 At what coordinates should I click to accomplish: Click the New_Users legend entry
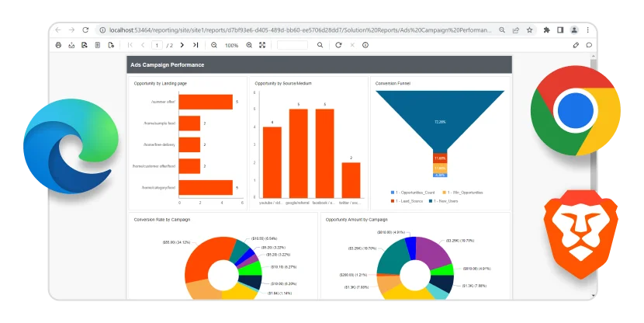point(443,201)
